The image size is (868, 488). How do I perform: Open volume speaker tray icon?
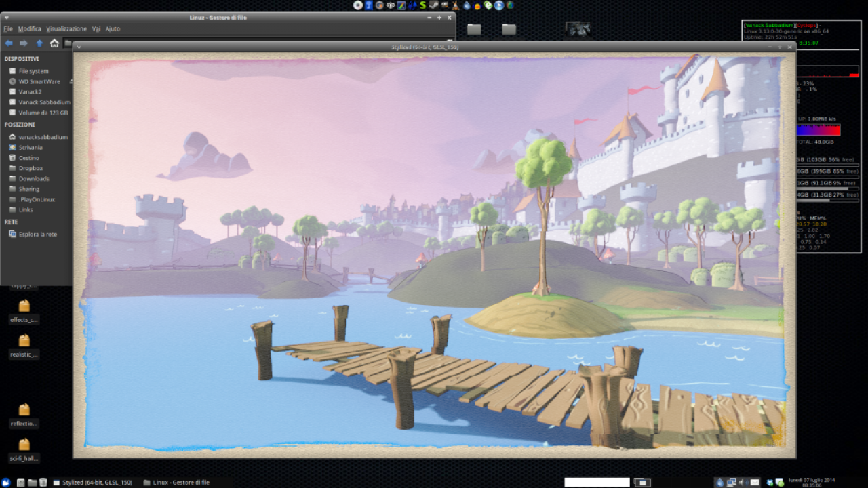(x=743, y=483)
